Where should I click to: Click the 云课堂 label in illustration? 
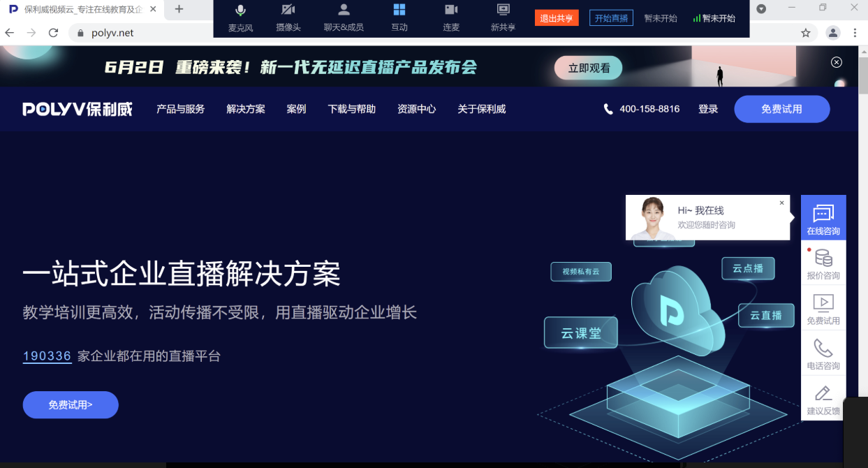(x=581, y=332)
